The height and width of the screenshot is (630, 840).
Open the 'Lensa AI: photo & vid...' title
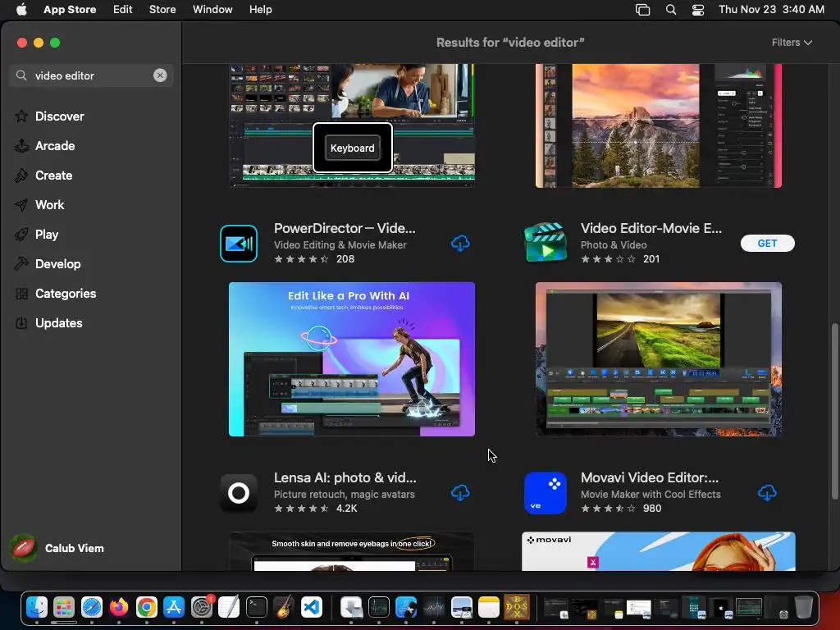tap(345, 477)
